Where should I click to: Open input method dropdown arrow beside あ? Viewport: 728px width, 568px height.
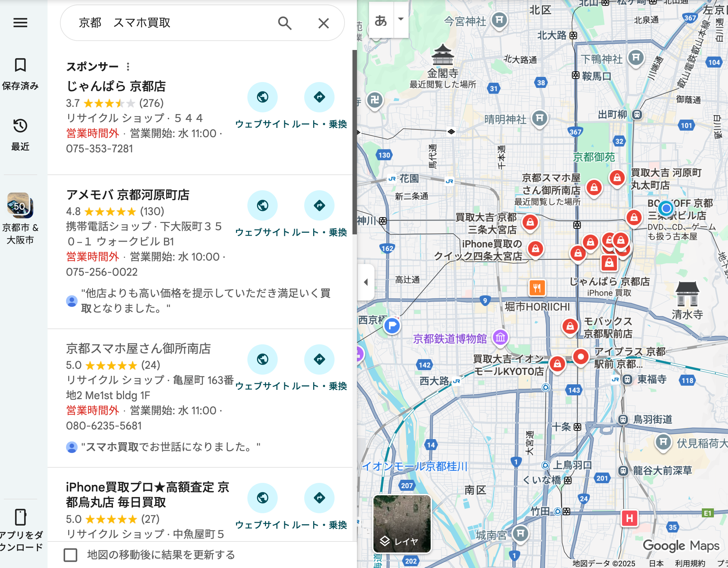pos(401,19)
